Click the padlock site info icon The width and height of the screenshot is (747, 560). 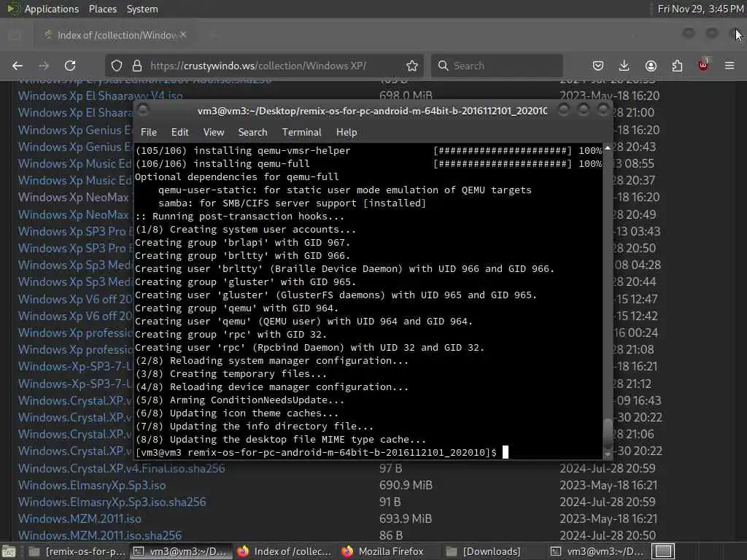(137, 66)
